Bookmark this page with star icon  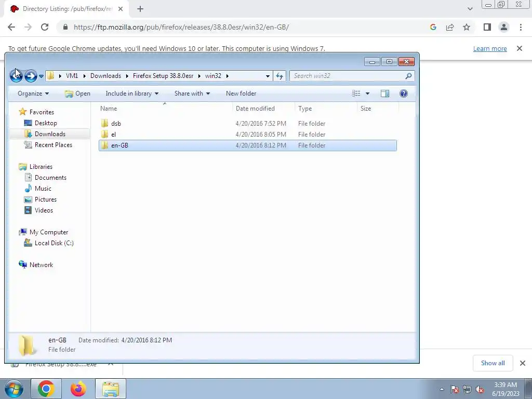click(x=467, y=27)
